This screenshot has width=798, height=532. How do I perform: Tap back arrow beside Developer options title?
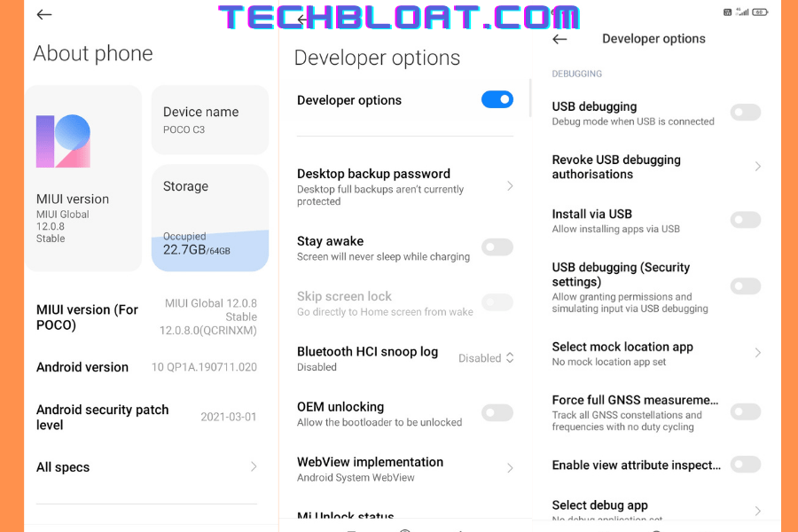559,39
